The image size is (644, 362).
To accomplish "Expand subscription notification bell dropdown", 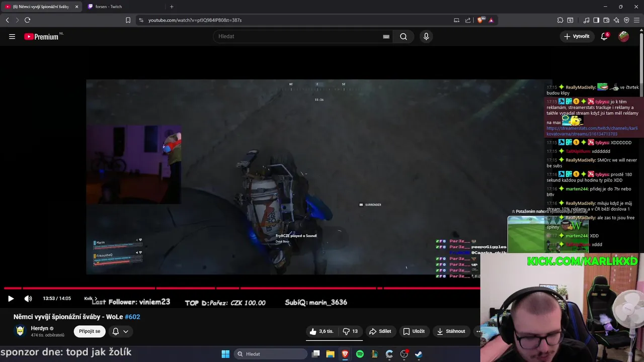I will (x=120, y=331).
